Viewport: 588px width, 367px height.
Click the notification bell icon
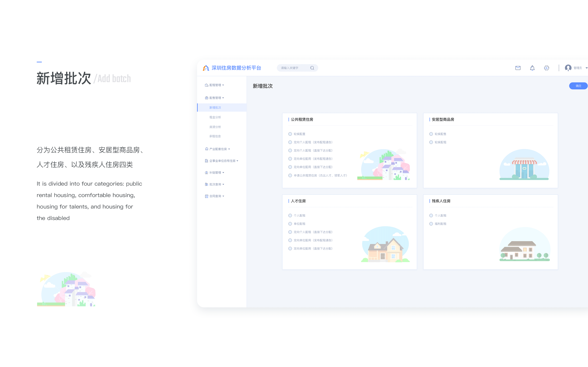[532, 68]
